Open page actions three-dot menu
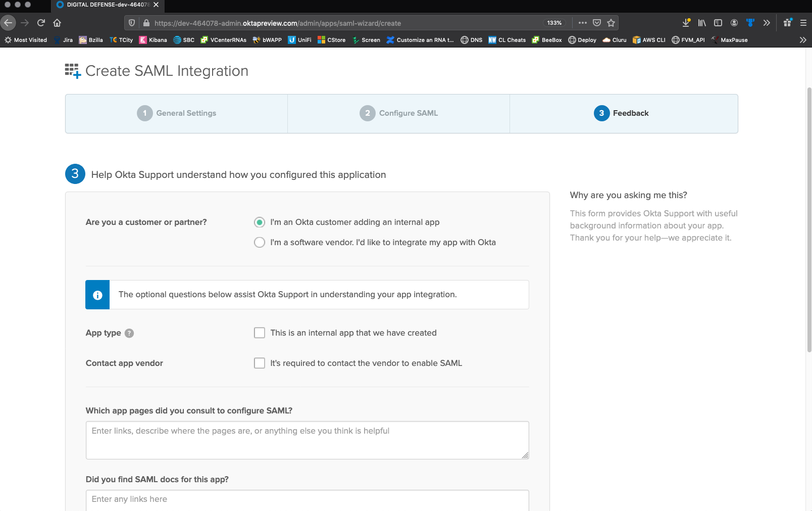Screen dimensions: 812x511 [x=583, y=23]
